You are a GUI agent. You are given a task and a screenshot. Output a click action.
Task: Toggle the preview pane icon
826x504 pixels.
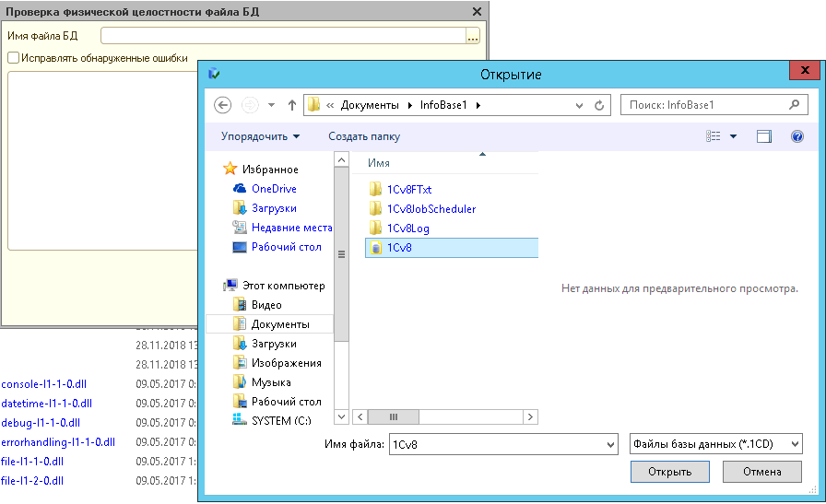tap(764, 136)
